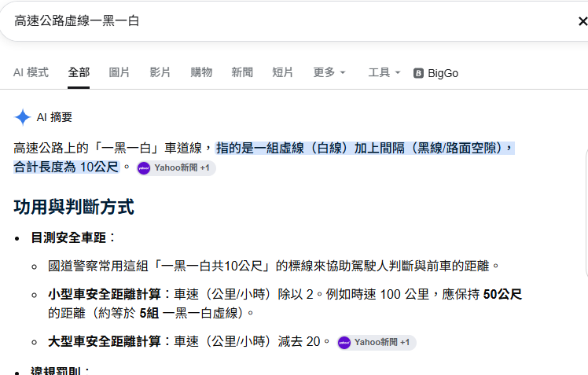Clear the search box with the X icon
The width and height of the screenshot is (588, 375).
pyautogui.click(x=582, y=21)
